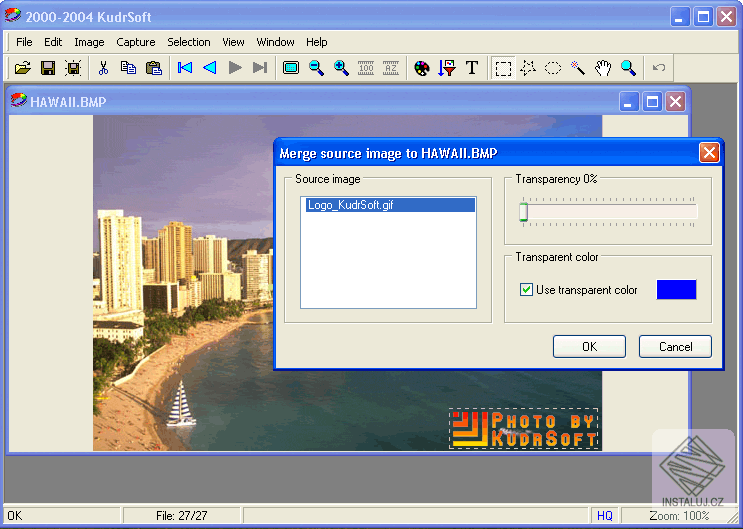This screenshot has width=743, height=529.
Task: Click the Transparency slider thumb
Action: (x=524, y=212)
